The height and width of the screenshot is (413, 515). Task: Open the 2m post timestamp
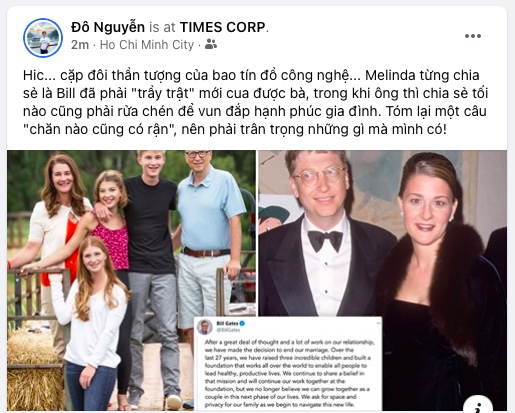(80, 45)
